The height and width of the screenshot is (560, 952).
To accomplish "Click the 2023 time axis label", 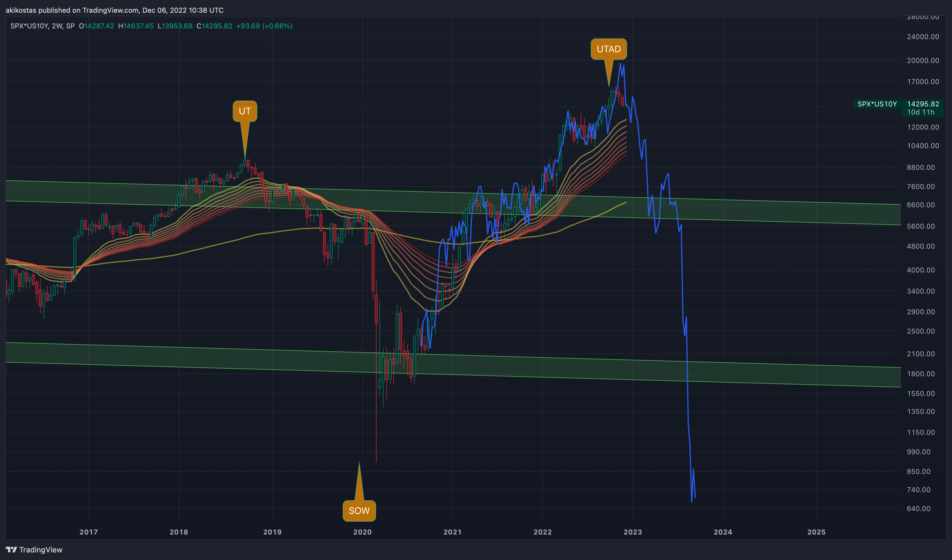I will pyautogui.click(x=633, y=532).
